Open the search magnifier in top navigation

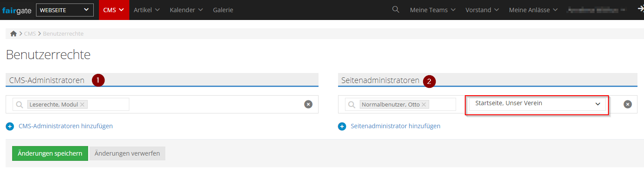coord(395,10)
